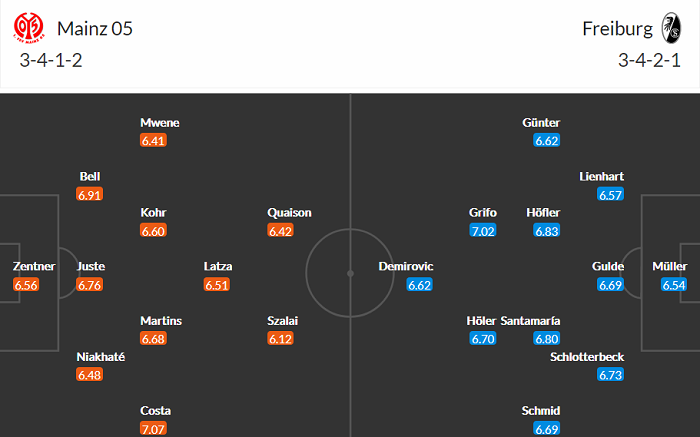Open Quaison's player name
This screenshot has width=700, height=437.
click(290, 213)
